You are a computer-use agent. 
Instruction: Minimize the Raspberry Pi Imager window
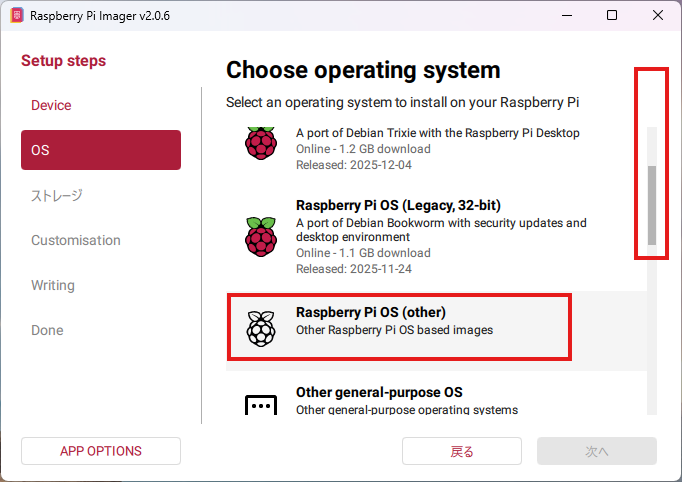point(567,16)
